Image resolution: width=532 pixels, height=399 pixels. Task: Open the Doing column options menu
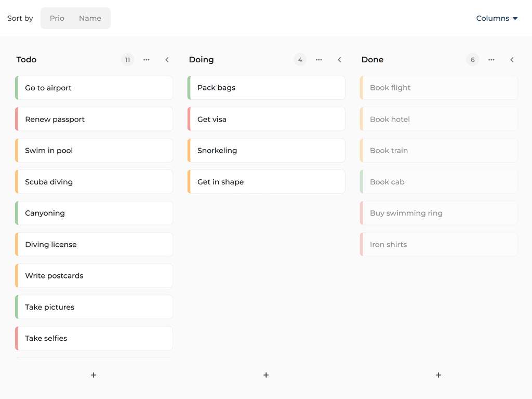pyautogui.click(x=318, y=60)
